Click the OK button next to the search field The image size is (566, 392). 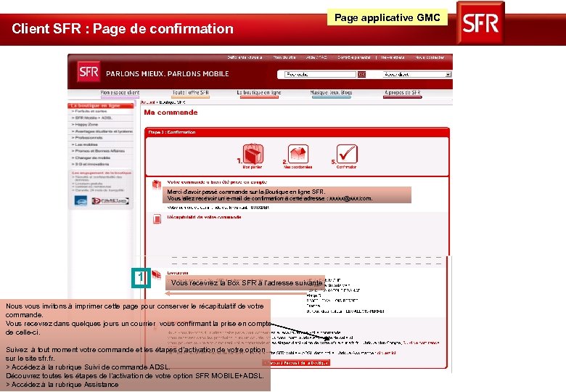[361, 74]
